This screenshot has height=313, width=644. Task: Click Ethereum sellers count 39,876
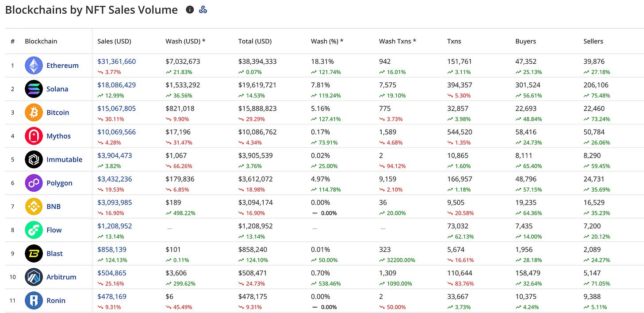(594, 62)
